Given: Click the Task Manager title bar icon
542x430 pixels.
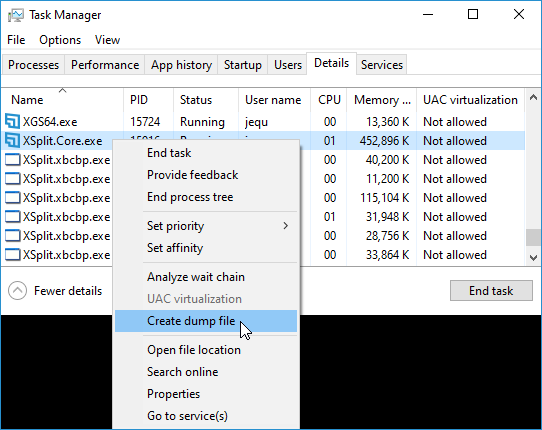Looking at the screenshot, I should tap(16, 15).
